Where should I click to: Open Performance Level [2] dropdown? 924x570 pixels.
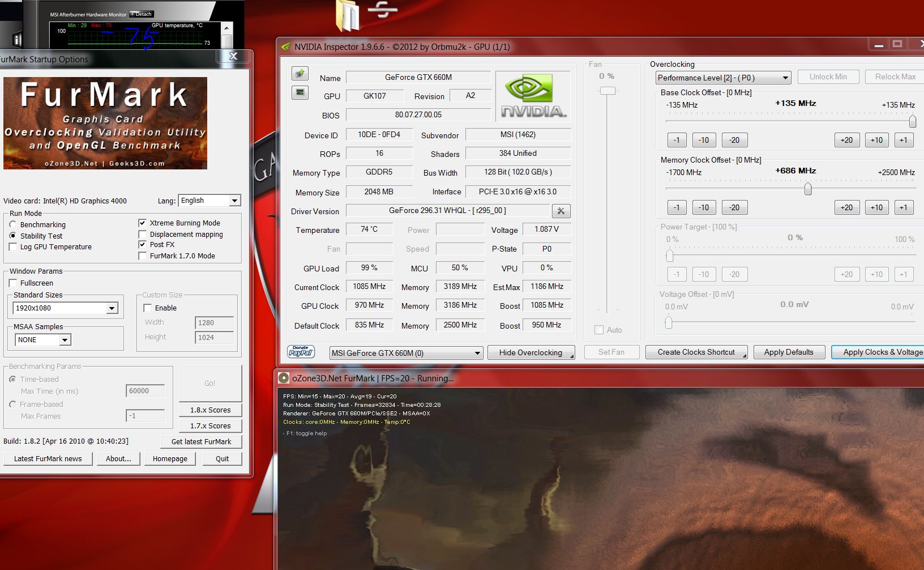coord(723,78)
